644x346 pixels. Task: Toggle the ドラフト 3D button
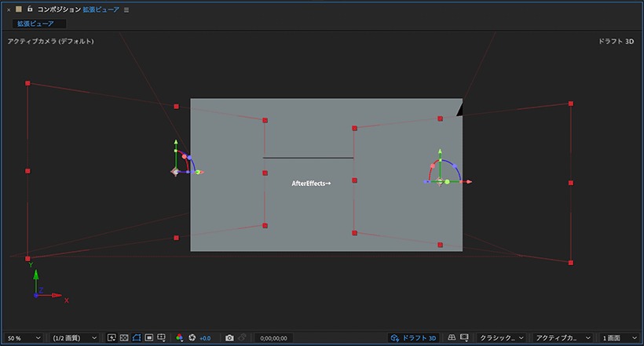(x=413, y=338)
